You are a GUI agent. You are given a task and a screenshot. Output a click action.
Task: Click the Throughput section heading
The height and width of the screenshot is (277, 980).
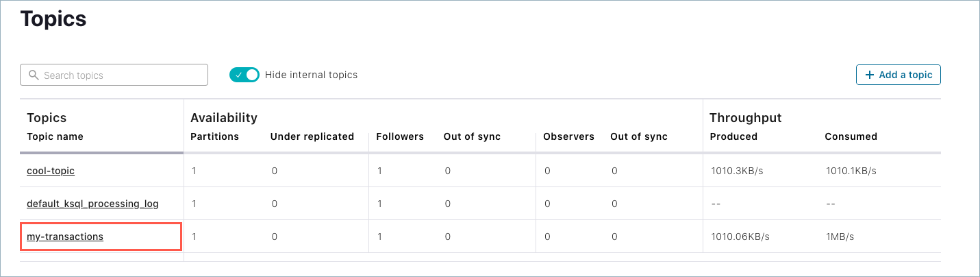745,118
